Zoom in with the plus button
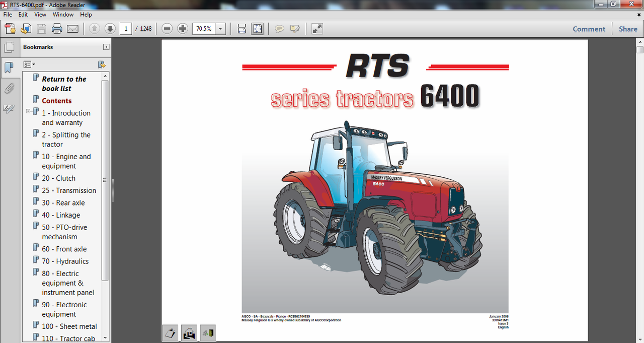The height and width of the screenshot is (343, 644). (x=183, y=29)
